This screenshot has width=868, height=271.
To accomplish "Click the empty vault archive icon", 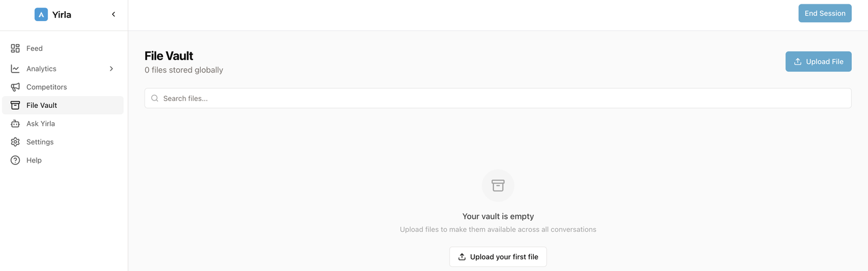I will 498,185.
